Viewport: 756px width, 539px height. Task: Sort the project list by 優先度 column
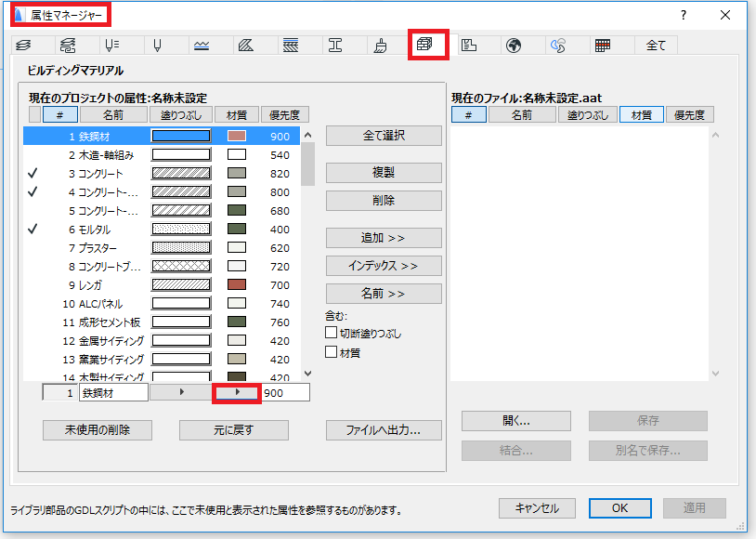click(284, 115)
